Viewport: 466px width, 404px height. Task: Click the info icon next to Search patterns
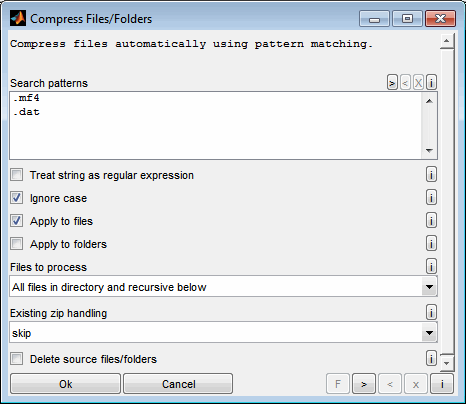[431, 82]
